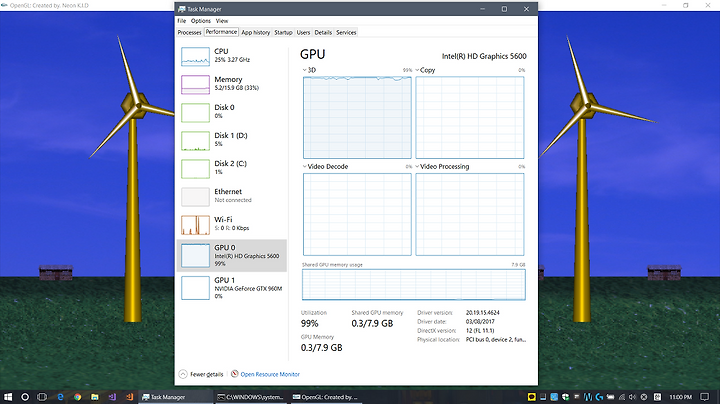Close the Task Manager window

[526, 9]
